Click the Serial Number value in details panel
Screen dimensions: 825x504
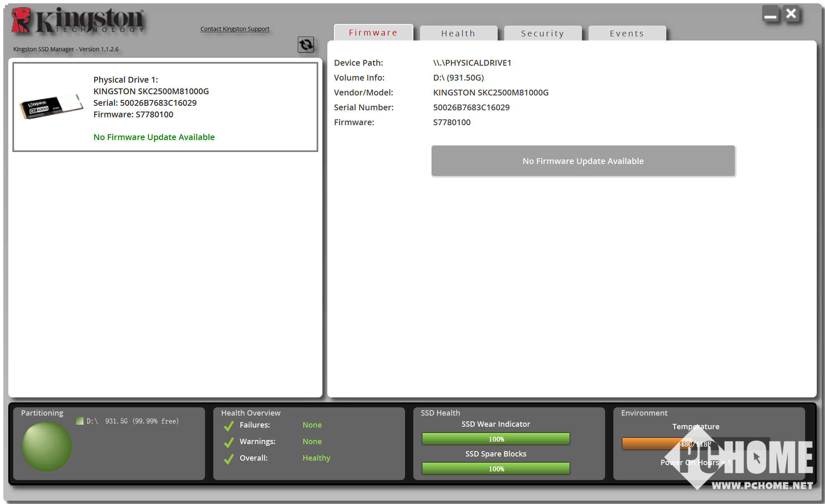(471, 107)
